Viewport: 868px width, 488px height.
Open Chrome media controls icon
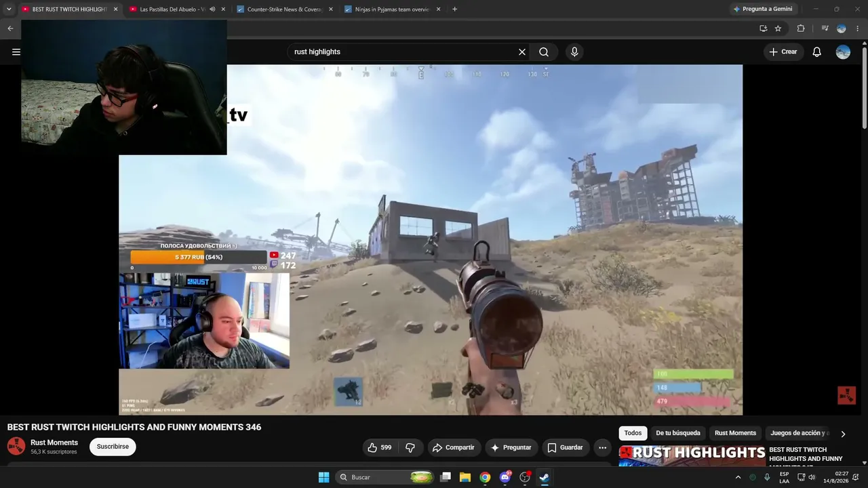[825, 28]
